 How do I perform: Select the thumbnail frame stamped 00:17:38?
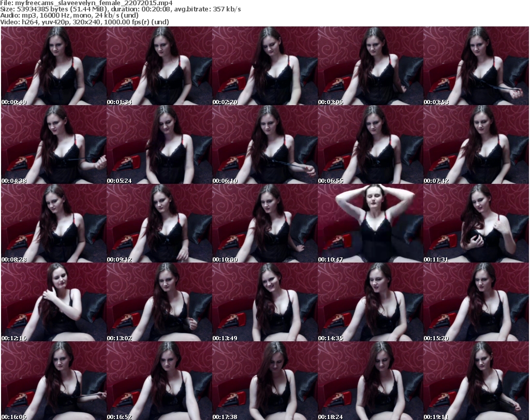(265, 381)
